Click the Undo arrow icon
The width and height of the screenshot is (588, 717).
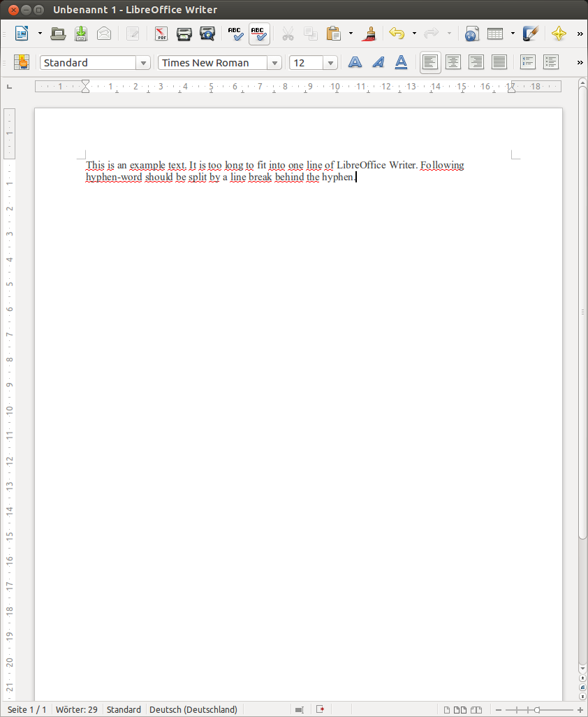397,34
